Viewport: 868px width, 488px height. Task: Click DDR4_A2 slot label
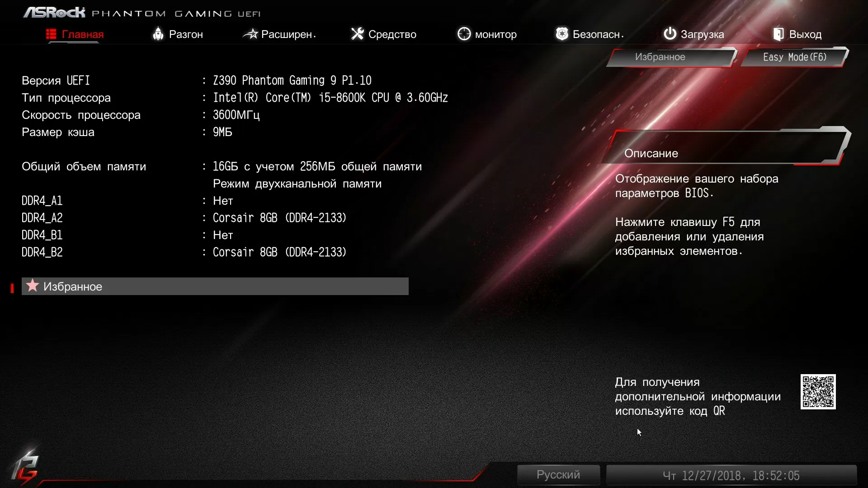[42, 218]
